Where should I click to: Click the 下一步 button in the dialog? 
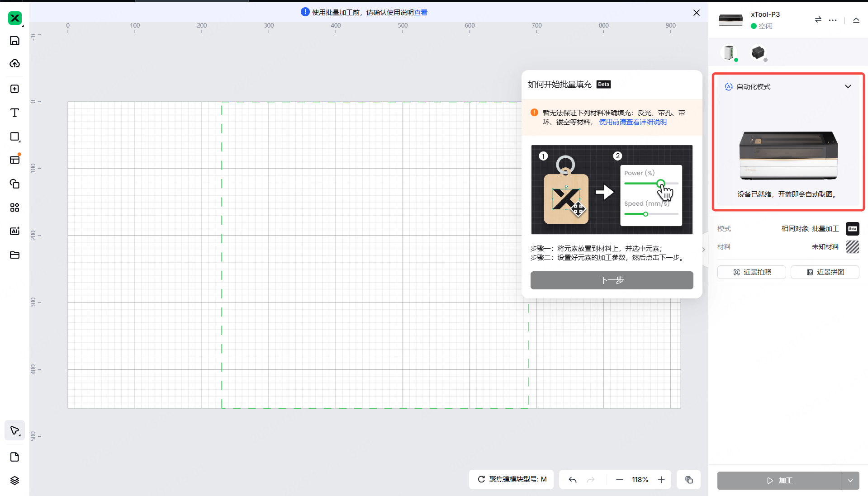[612, 280]
